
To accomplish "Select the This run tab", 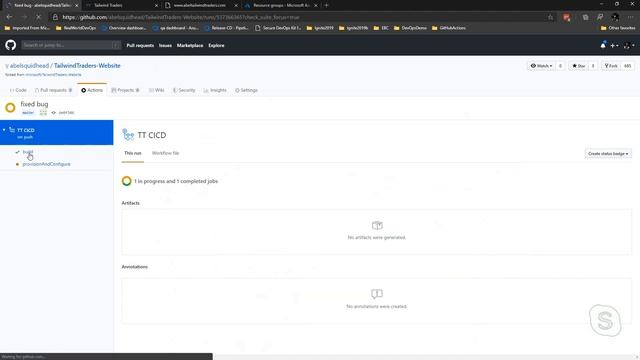I will 133,153.
